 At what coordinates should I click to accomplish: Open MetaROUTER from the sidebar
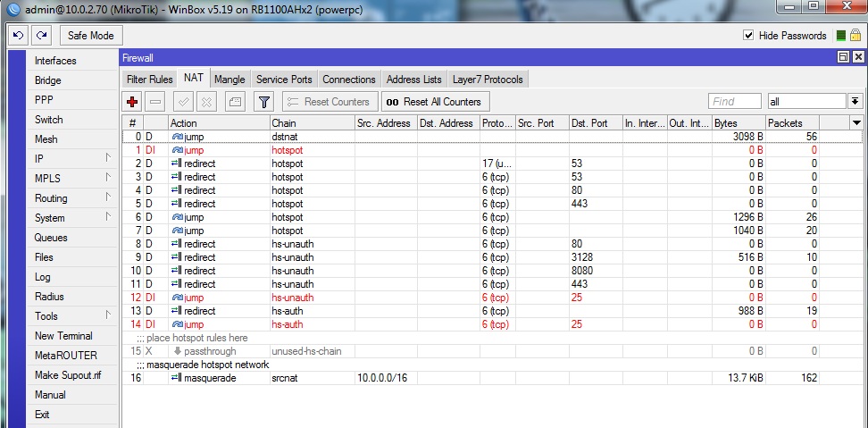click(72, 356)
